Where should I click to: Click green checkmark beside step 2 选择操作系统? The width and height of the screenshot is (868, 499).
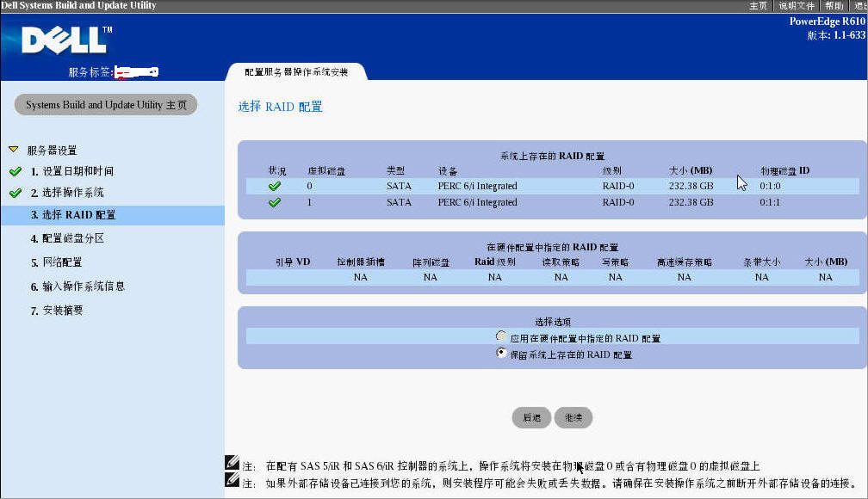pyautogui.click(x=15, y=193)
